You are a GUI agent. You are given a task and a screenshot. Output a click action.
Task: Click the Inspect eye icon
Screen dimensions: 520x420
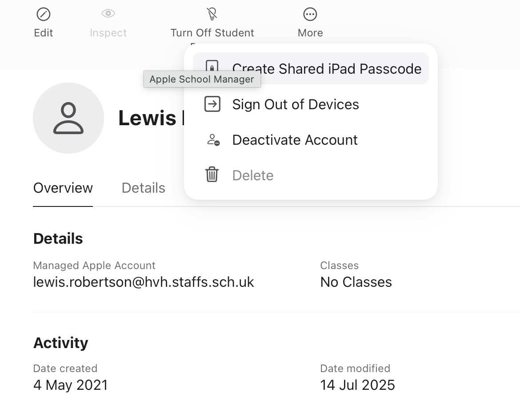[x=108, y=14]
